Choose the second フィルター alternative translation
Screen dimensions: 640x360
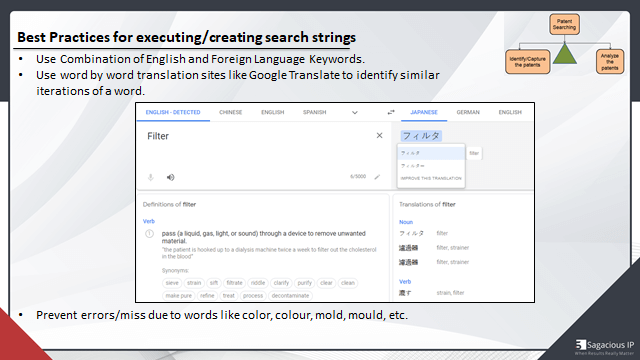point(431,166)
